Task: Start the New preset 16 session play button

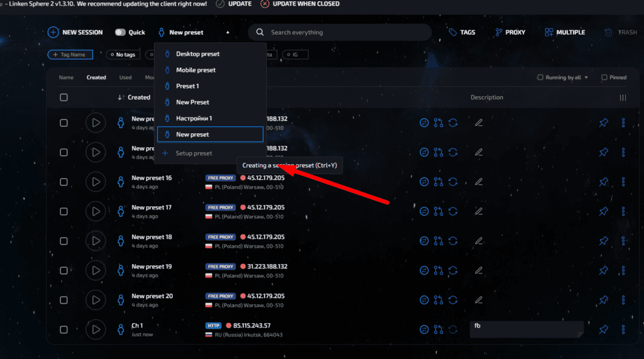Action: pos(96,182)
